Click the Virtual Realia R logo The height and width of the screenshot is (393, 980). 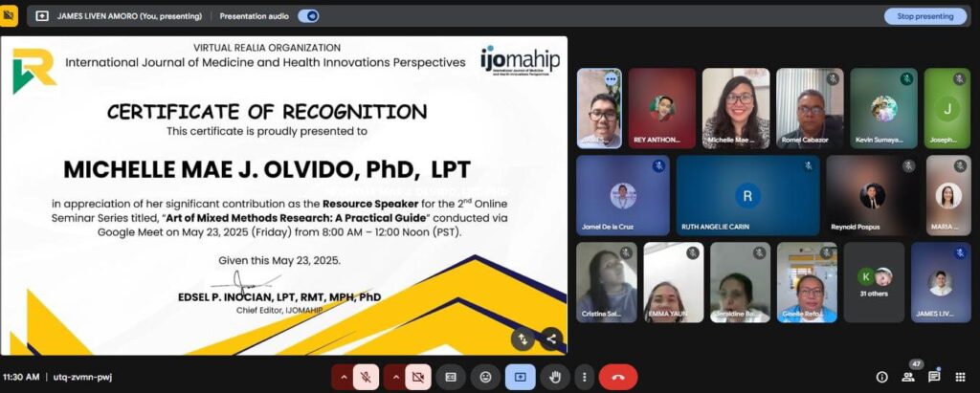(x=33, y=71)
